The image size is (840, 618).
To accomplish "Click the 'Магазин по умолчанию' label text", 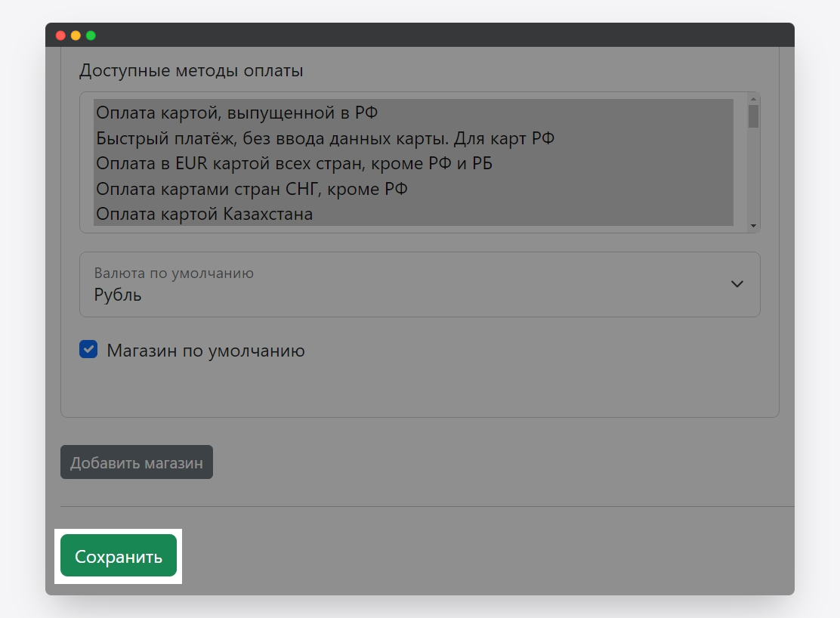I will 205,351.
